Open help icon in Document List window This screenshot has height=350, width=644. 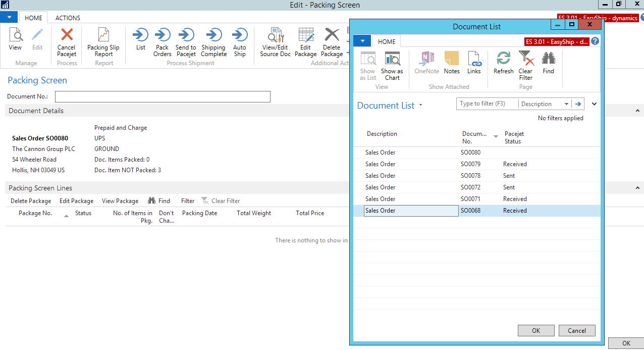(595, 41)
